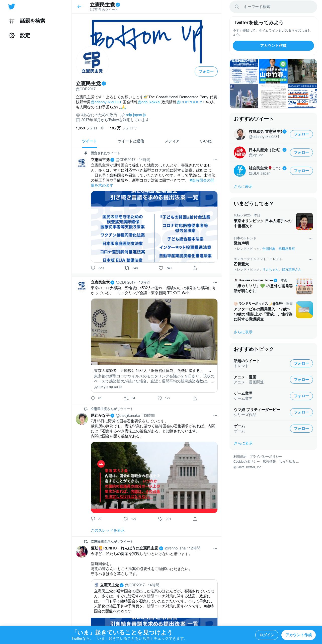The width and height of the screenshot is (322, 644).
Task: Open 尾辻かな子 avatar picture
Action: click(x=82, y=419)
